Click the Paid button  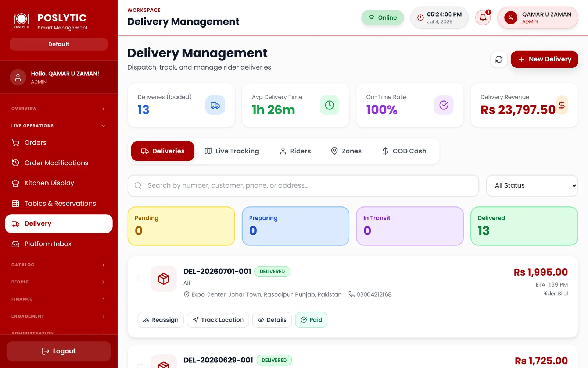tap(311, 320)
